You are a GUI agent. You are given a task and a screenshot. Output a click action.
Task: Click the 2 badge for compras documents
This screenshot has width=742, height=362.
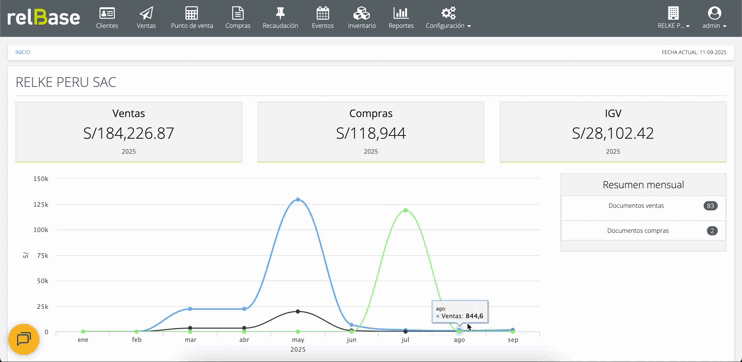click(712, 231)
